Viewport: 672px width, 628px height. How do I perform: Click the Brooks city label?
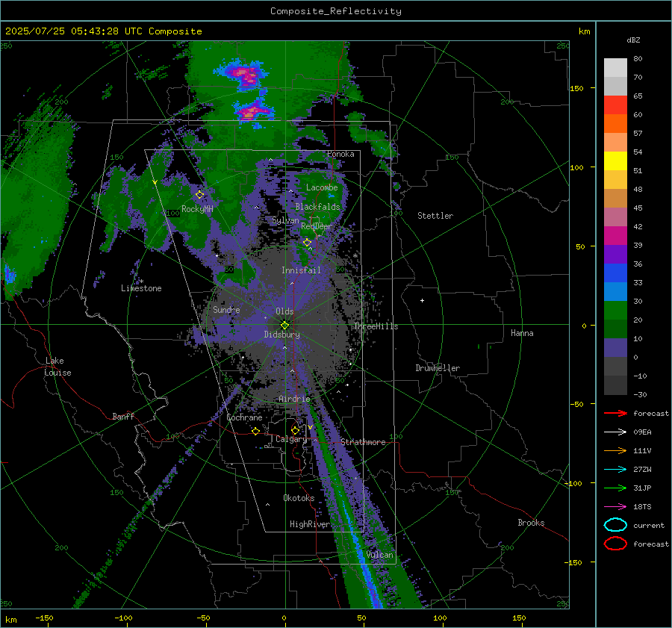click(x=531, y=523)
